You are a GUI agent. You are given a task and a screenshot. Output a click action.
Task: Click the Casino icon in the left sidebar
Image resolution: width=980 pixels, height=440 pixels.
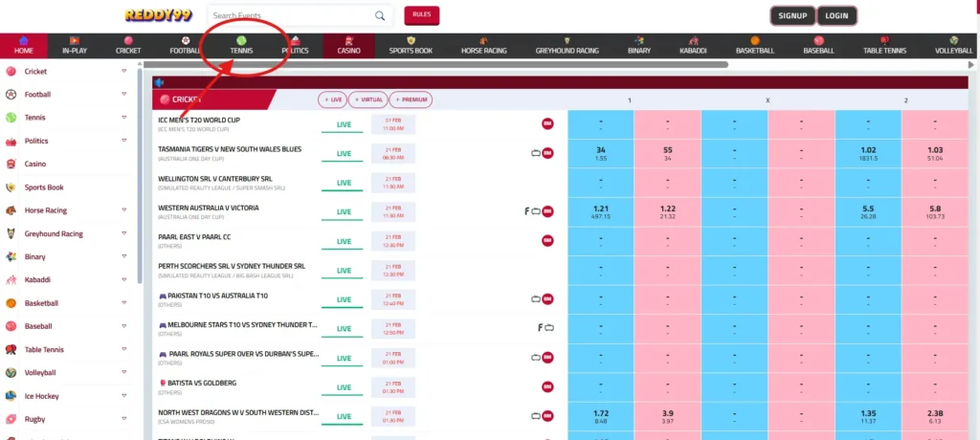point(11,164)
